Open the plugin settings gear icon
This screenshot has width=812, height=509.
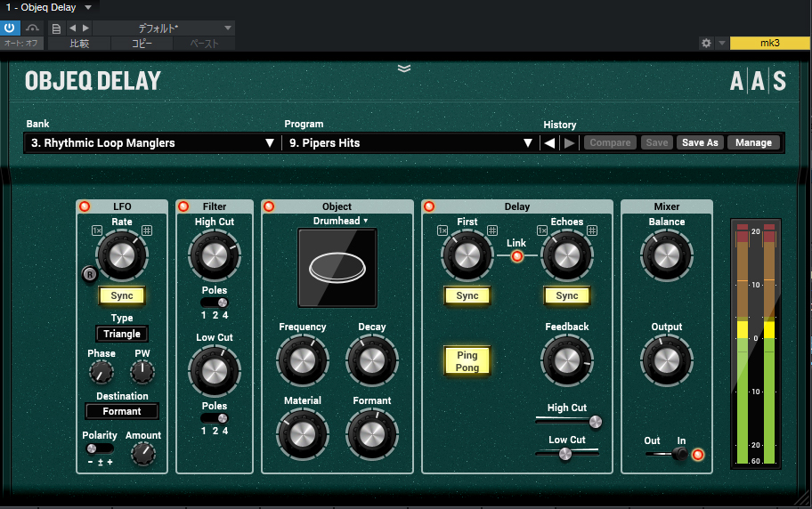pyautogui.click(x=706, y=43)
